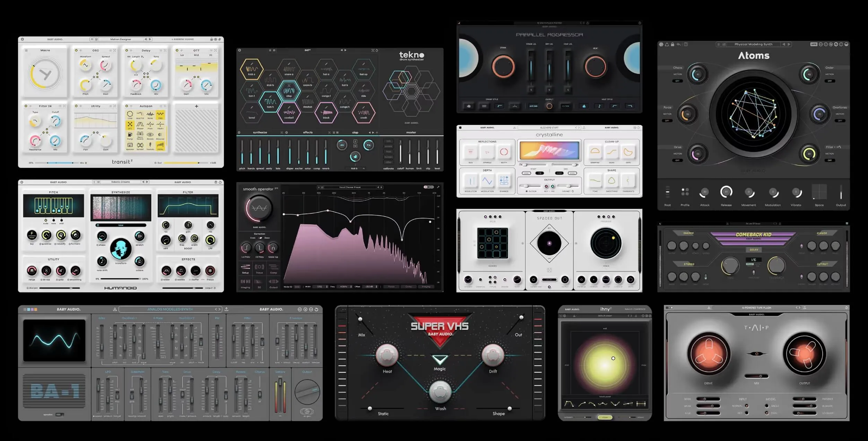Switch to the effects tab in Tekno
The height and width of the screenshot is (441, 868).
[x=308, y=132]
